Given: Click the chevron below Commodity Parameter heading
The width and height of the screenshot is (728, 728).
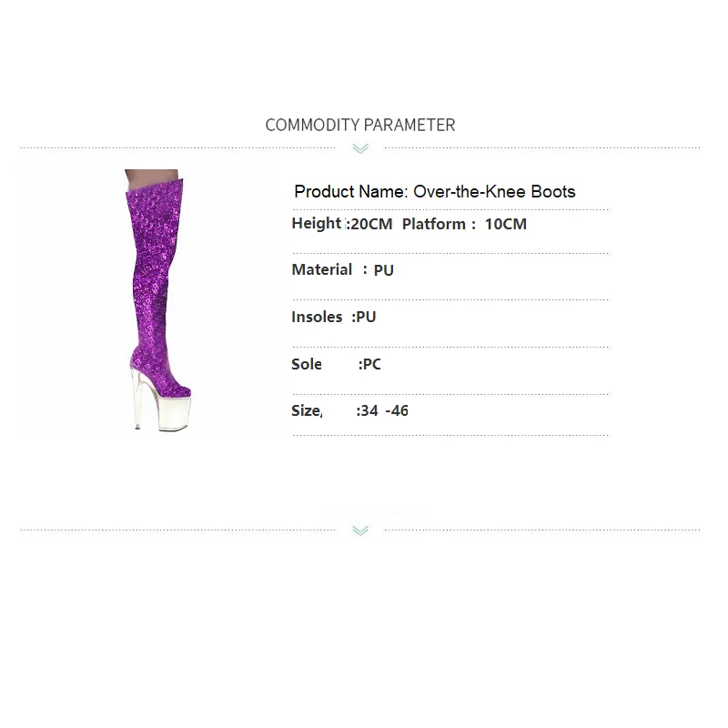Looking at the screenshot, I should click(360, 148).
